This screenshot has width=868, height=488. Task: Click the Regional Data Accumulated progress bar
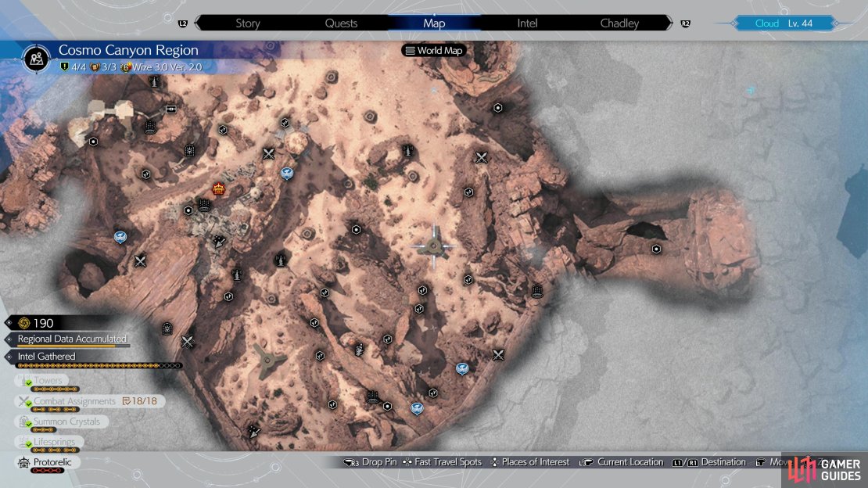[x=74, y=346]
